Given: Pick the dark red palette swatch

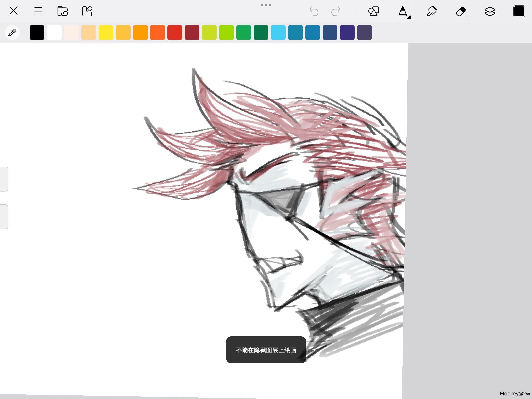Looking at the screenshot, I should pos(192,32).
